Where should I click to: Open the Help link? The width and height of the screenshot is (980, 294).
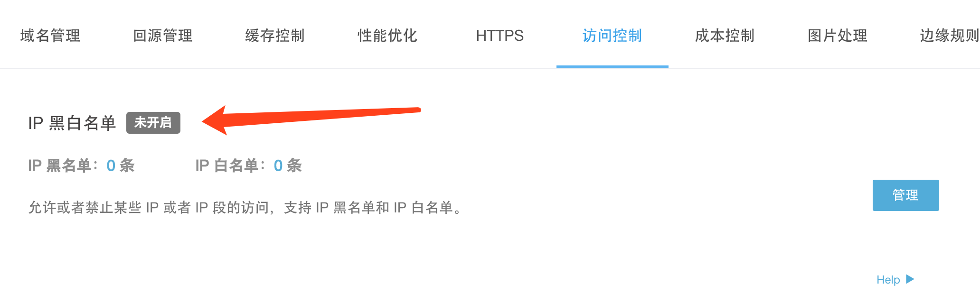[888, 280]
